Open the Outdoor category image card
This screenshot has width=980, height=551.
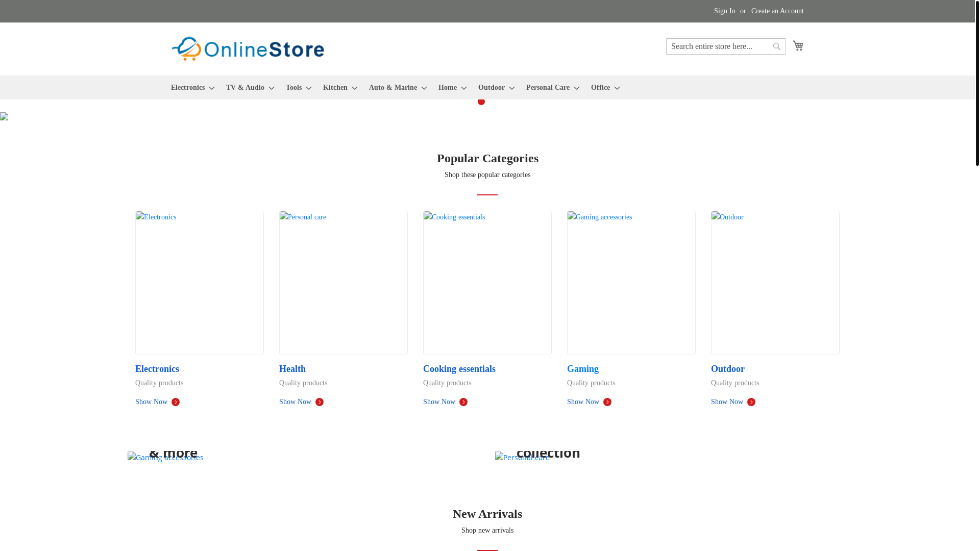775,283
